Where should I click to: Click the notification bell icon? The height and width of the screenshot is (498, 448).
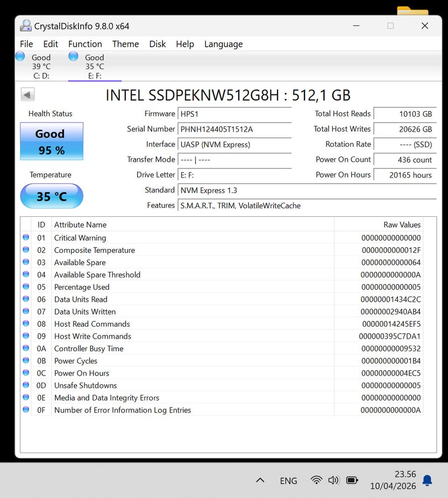coord(427,480)
